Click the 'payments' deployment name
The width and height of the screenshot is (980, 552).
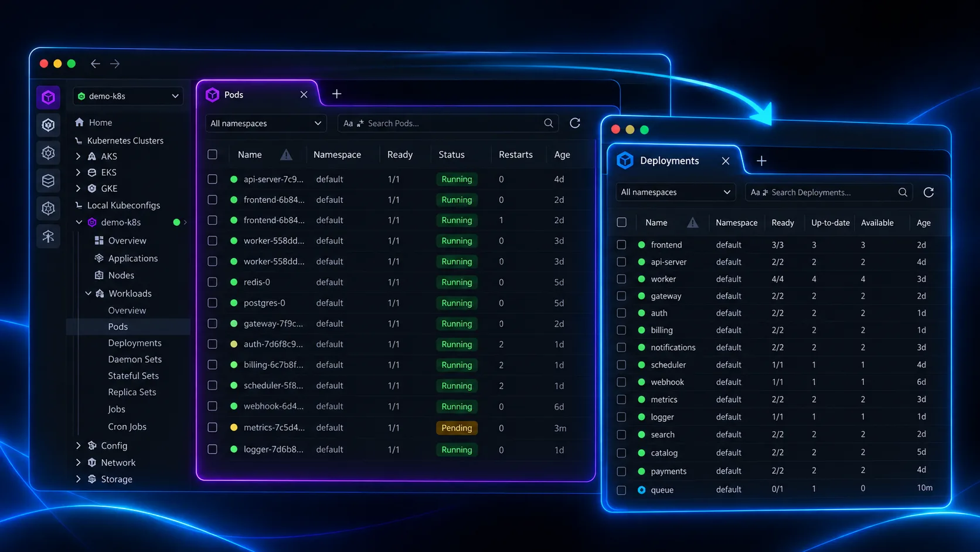click(x=668, y=471)
